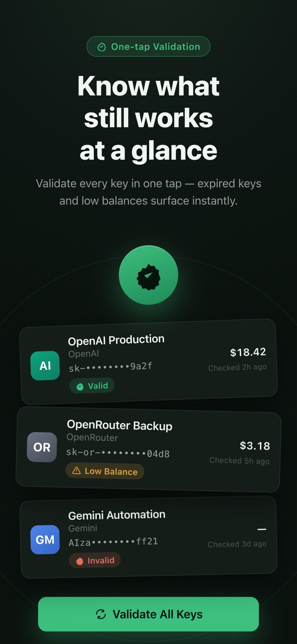
Task: Click the Checked 3d ago timestamp
Action: 237,544
